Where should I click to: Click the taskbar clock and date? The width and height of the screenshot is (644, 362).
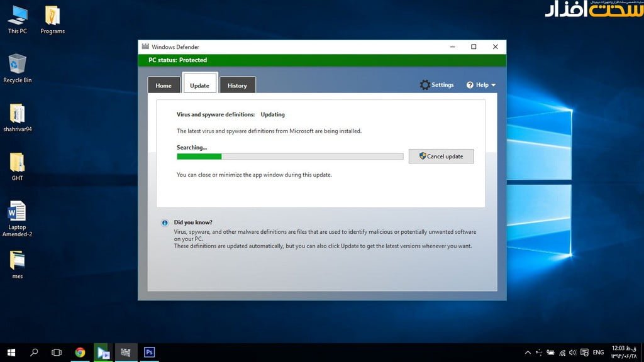[623, 352]
